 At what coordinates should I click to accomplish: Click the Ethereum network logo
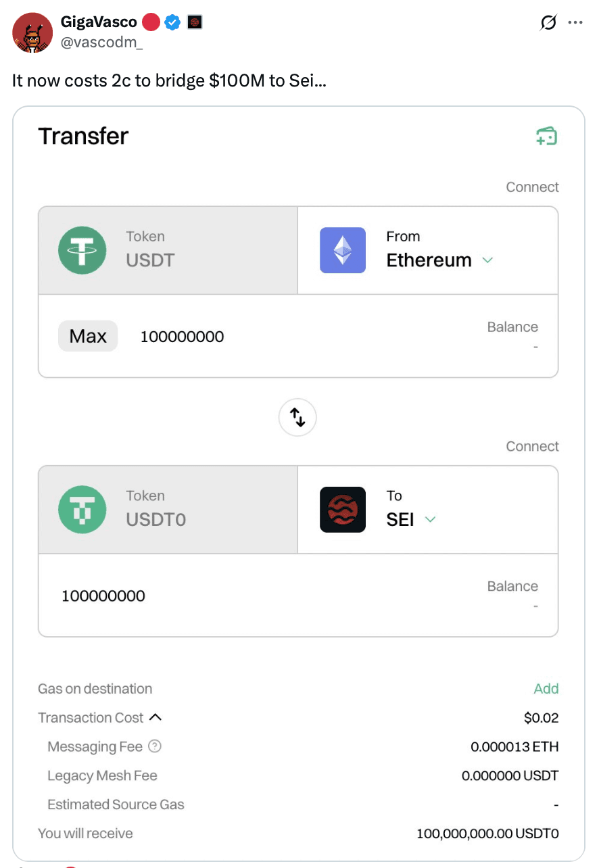click(343, 249)
